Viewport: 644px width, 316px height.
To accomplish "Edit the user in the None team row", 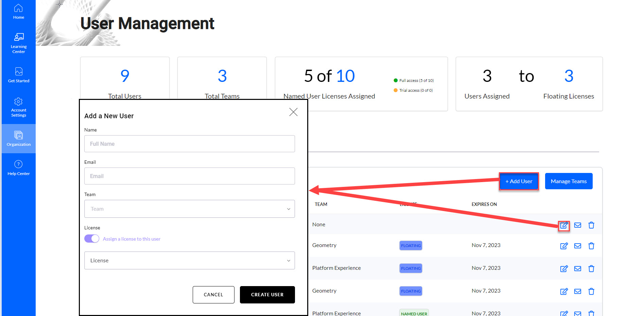I will point(564,225).
